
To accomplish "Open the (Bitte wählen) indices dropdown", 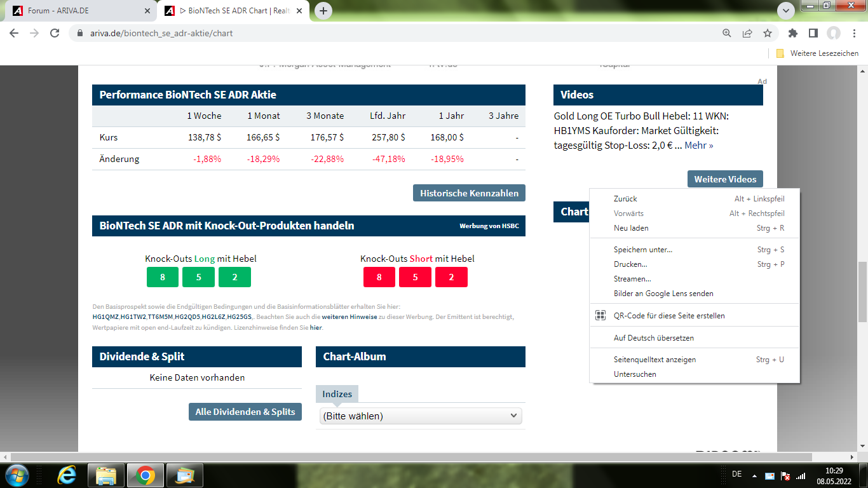I will click(421, 416).
